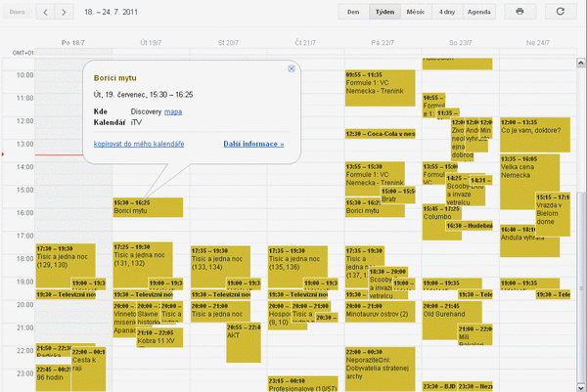Open Sunday 19:00 – 19:35 event

point(529,283)
